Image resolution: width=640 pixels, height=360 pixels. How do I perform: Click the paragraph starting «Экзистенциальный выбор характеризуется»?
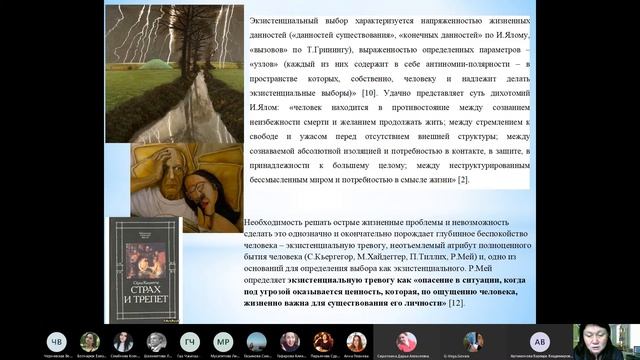click(390, 100)
